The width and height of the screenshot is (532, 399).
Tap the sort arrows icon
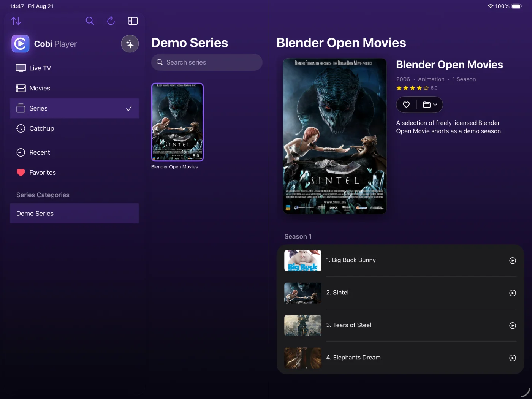(x=16, y=21)
